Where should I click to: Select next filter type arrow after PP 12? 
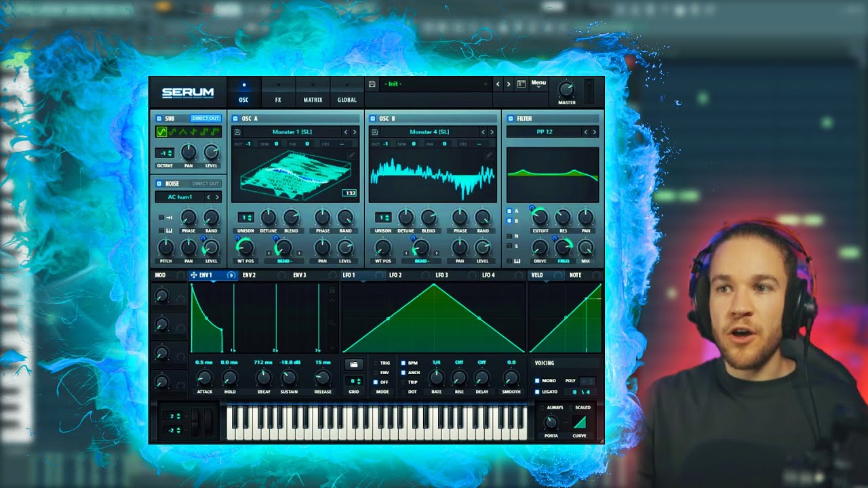point(595,132)
